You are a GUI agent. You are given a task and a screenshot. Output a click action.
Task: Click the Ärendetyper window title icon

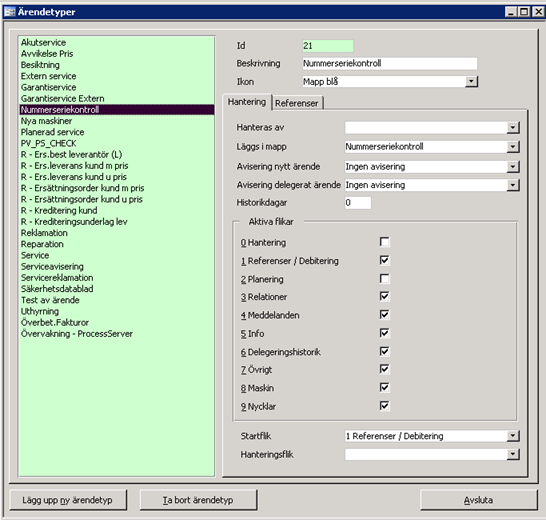click(x=9, y=12)
